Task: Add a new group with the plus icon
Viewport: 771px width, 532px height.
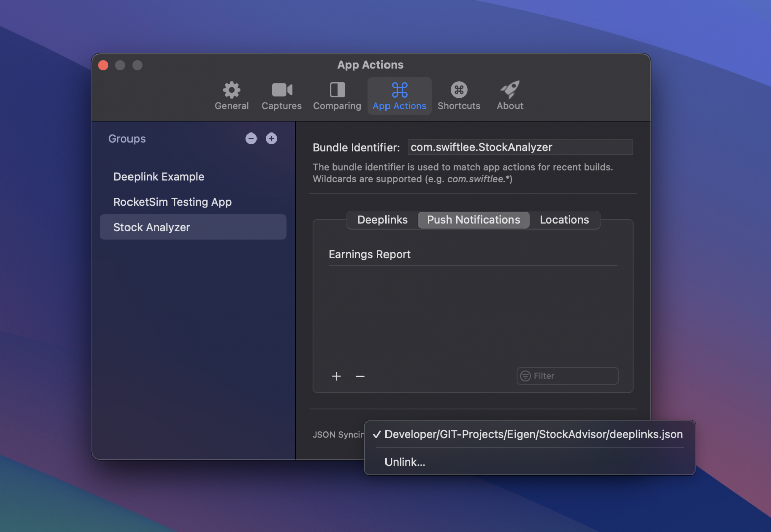Action: [x=271, y=139]
